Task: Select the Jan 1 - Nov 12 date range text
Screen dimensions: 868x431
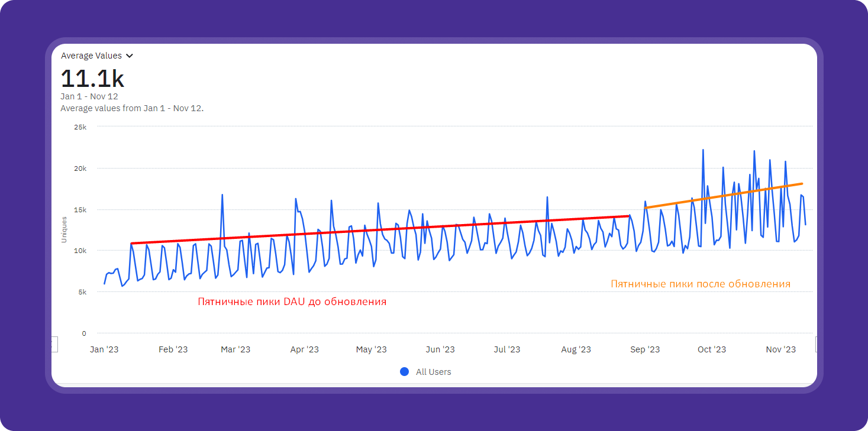Action: tap(89, 96)
